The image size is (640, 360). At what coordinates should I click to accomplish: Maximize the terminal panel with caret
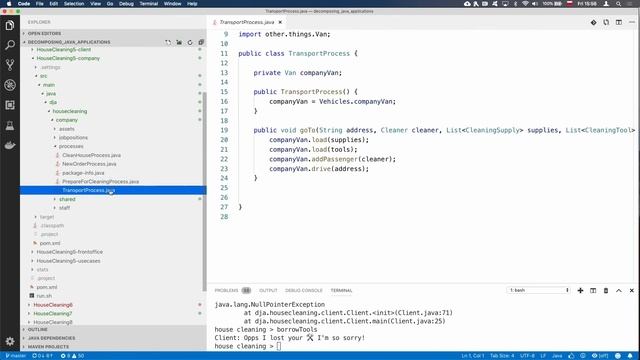coord(619,290)
